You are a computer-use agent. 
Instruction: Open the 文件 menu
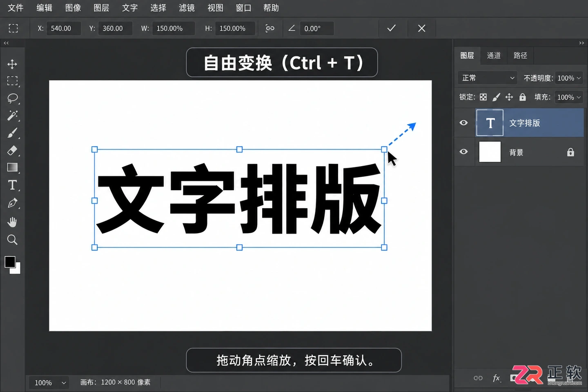(16, 8)
